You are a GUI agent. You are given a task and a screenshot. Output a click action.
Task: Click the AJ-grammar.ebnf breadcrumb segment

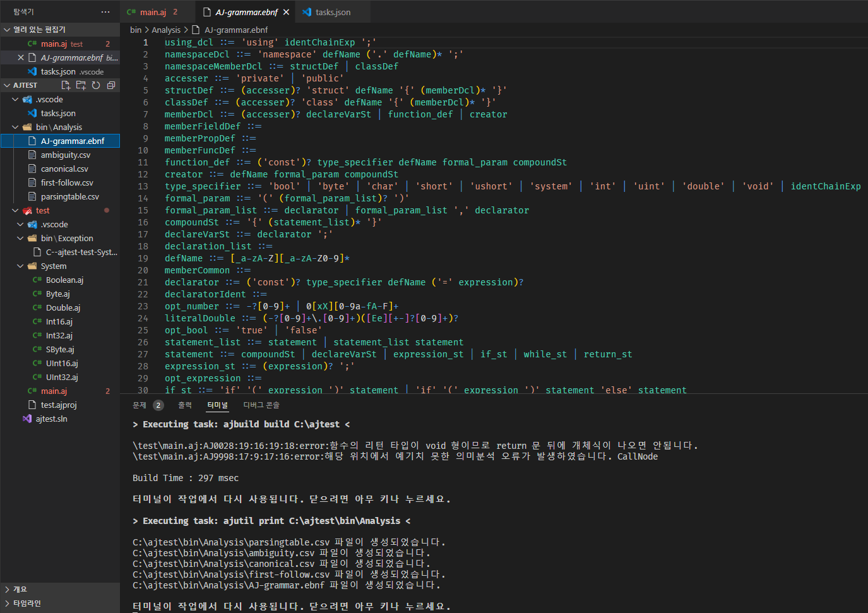(236, 30)
